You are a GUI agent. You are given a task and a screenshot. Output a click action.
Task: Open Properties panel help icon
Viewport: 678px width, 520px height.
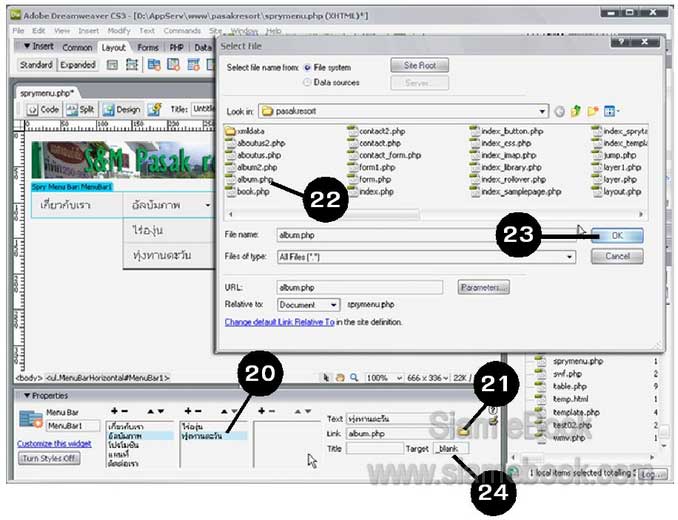[x=493, y=409]
